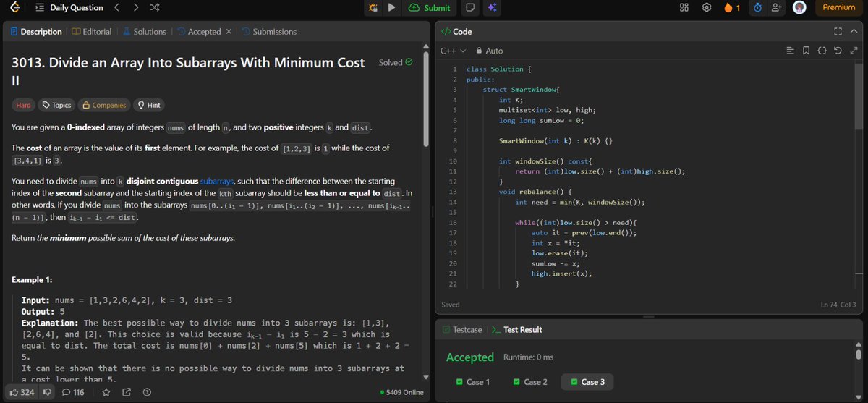Click the Hard difficulty tag

click(x=24, y=105)
